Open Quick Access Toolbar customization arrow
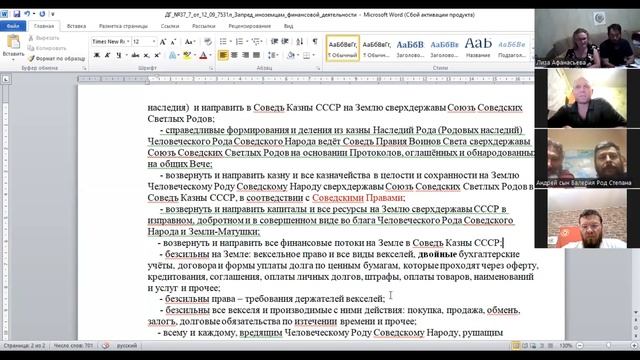640x360 pixels. coord(53,14)
